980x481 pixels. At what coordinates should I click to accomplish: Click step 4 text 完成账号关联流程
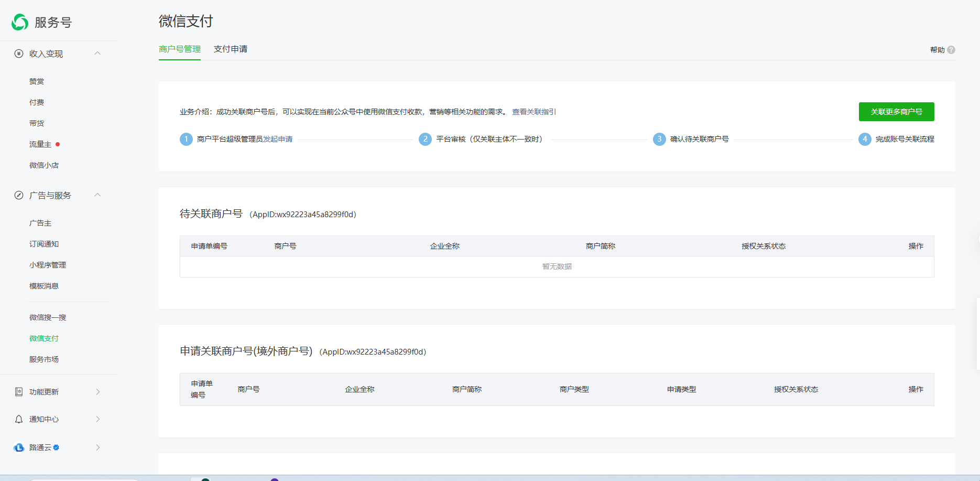point(905,139)
